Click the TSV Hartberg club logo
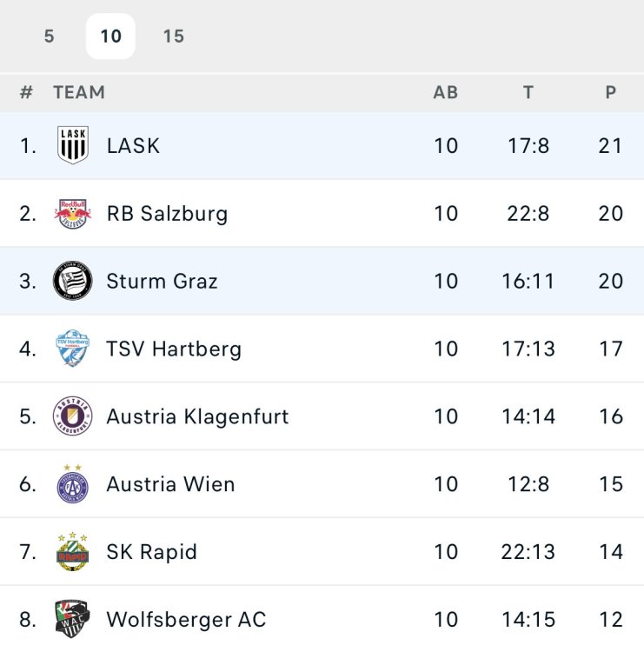The width and height of the screenshot is (644, 652). 73,349
